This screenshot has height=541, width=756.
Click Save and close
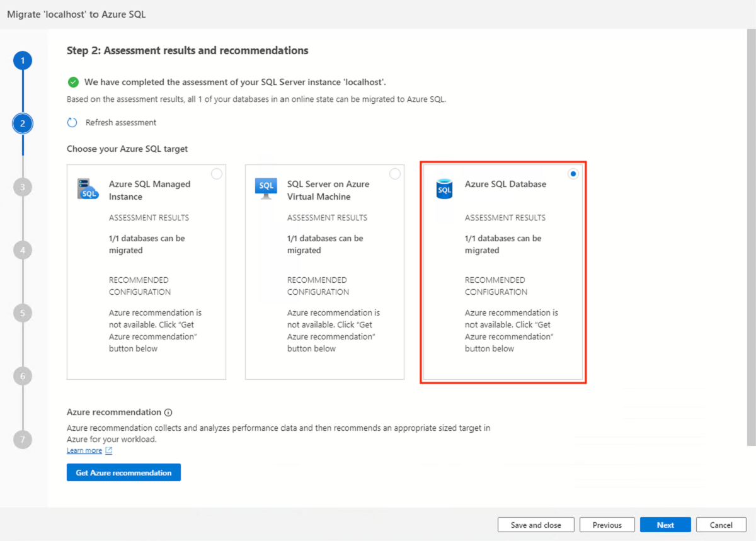coord(535,525)
